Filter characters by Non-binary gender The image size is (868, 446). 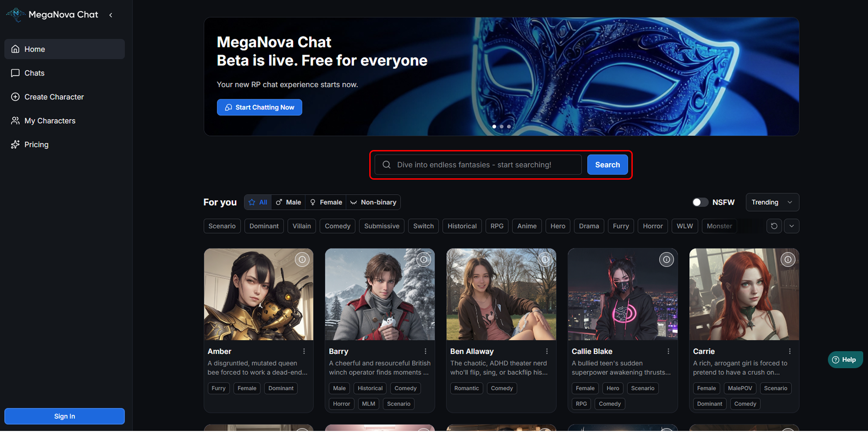pos(373,202)
